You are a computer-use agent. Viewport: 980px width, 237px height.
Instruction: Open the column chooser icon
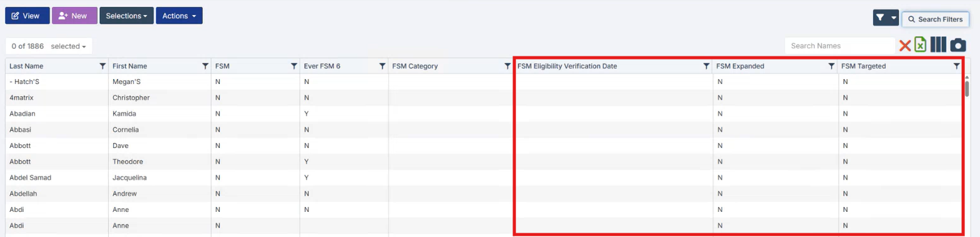(938, 45)
